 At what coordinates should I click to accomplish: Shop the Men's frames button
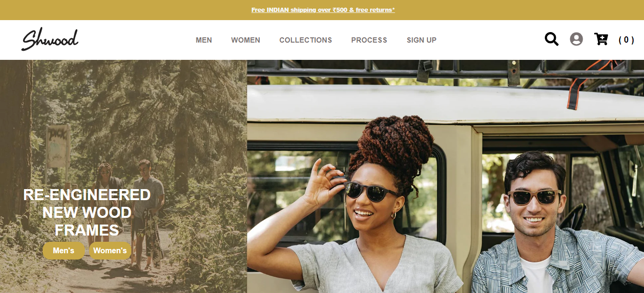(64, 250)
